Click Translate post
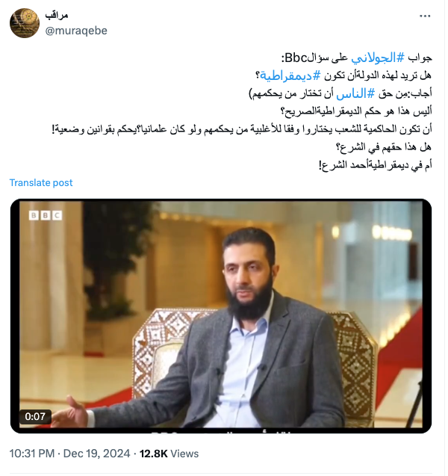The height and width of the screenshot is (476, 448). click(x=41, y=183)
